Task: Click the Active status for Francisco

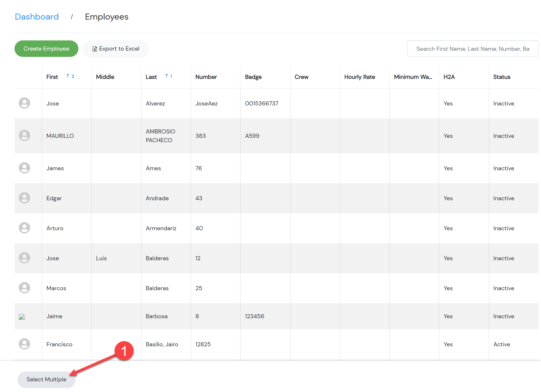Action: 502,344
